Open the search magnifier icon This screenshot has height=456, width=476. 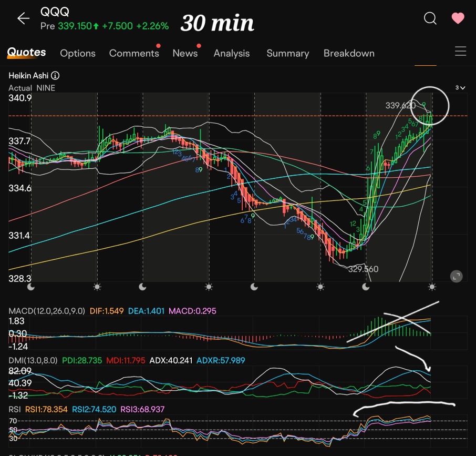(430, 19)
